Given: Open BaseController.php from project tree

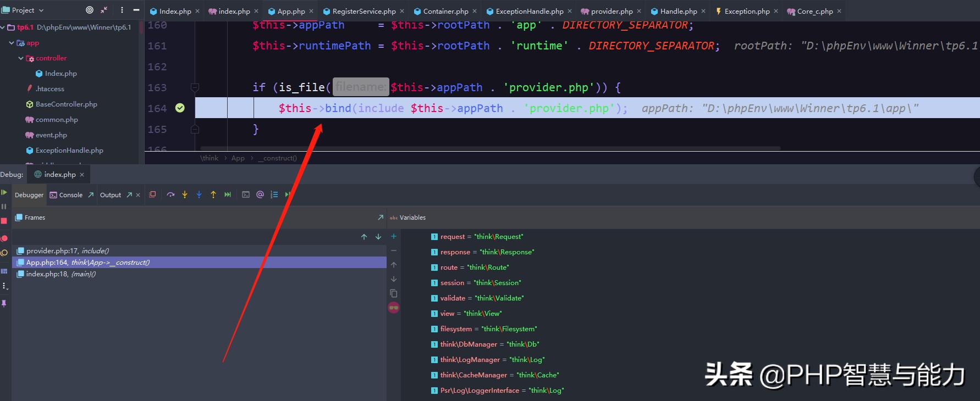Looking at the screenshot, I should coord(66,104).
